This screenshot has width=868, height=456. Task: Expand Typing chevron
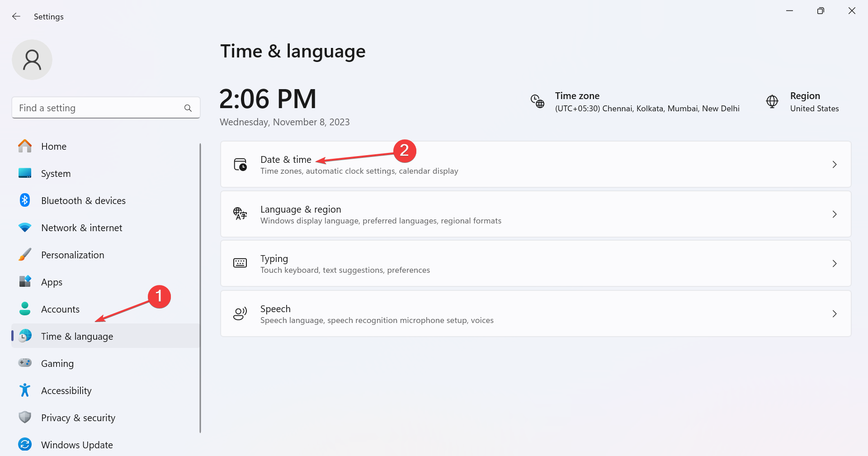click(835, 263)
